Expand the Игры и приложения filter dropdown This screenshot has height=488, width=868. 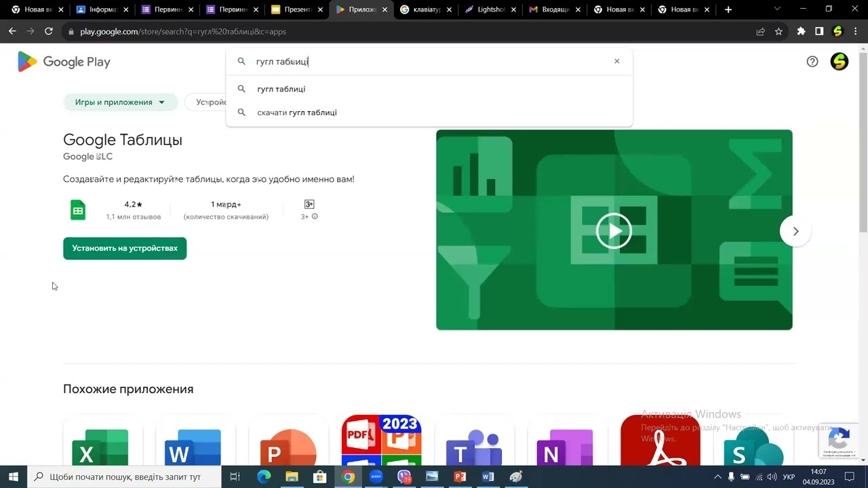(120, 102)
